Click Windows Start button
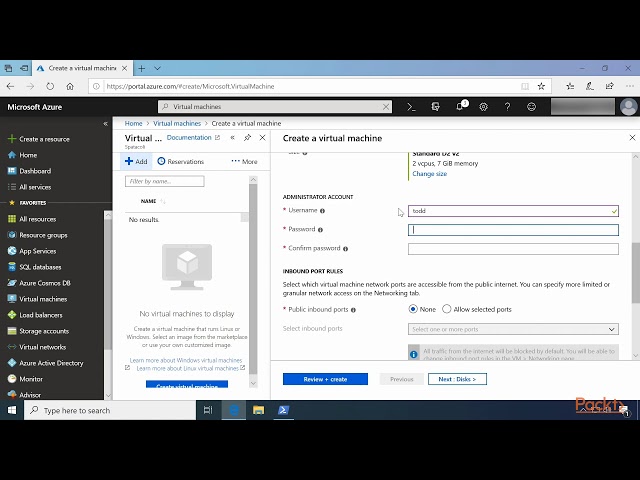 click(x=12, y=410)
